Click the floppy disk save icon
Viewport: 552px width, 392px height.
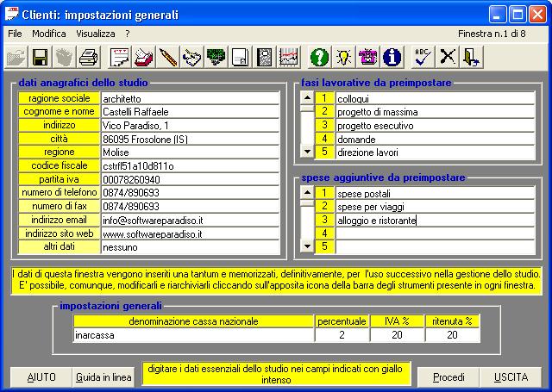click(x=40, y=58)
